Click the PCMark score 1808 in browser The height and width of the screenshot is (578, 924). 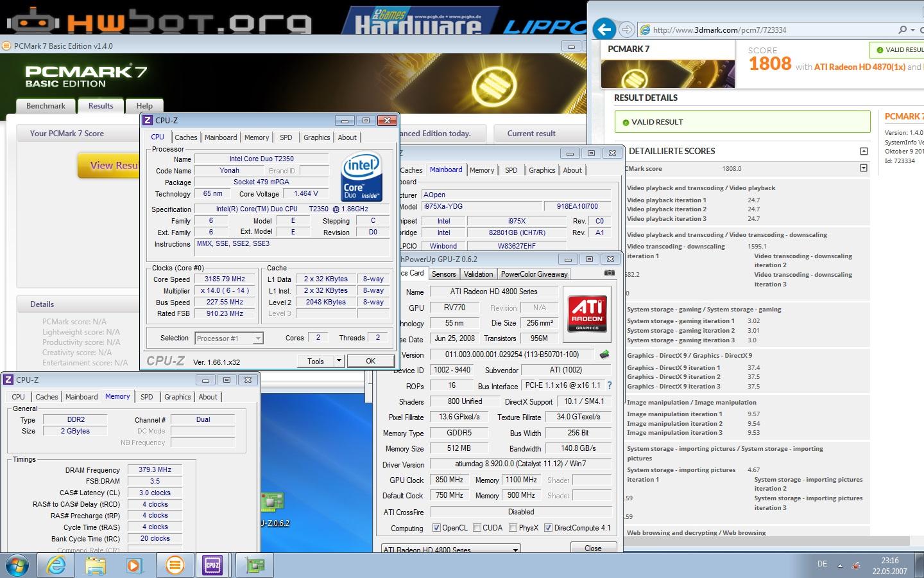pyautogui.click(x=770, y=64)
